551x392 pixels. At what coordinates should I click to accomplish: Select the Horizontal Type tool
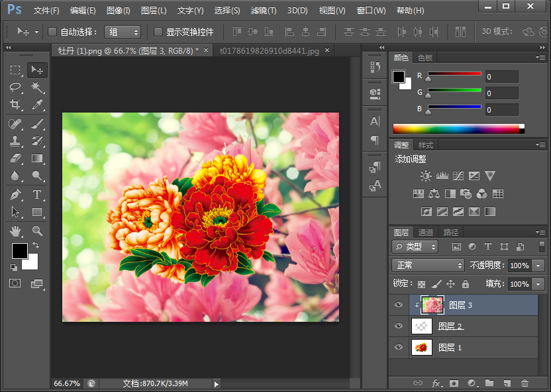[x=37, y=195]
